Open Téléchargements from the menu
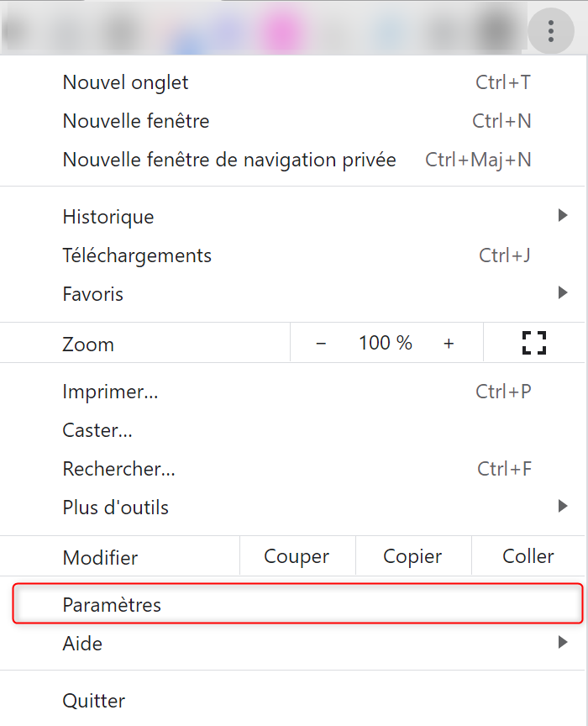Image resolution: width=588 pixels, height=726 pixels. pos(137,255)
